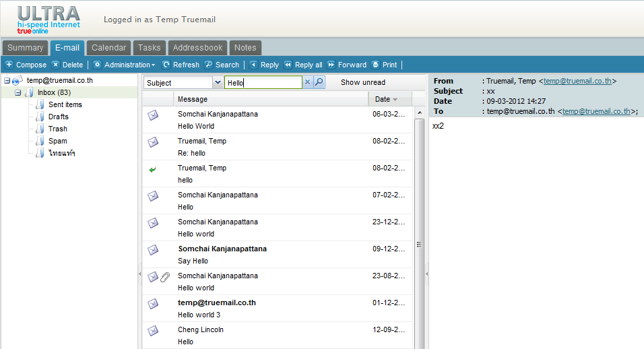This screenshot has width=644, height=349.
Task: Click the ULTRA hi-speed Internet logo
Action: 49,20
